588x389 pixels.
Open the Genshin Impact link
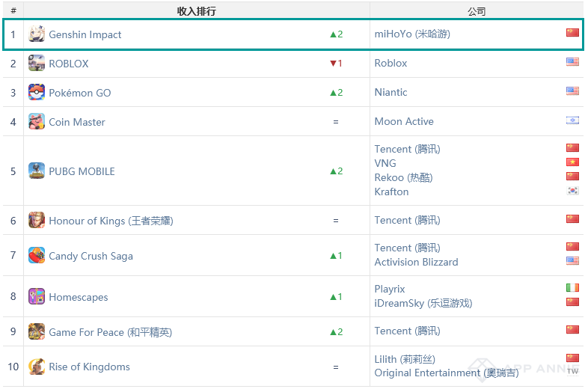pos(85,34)
